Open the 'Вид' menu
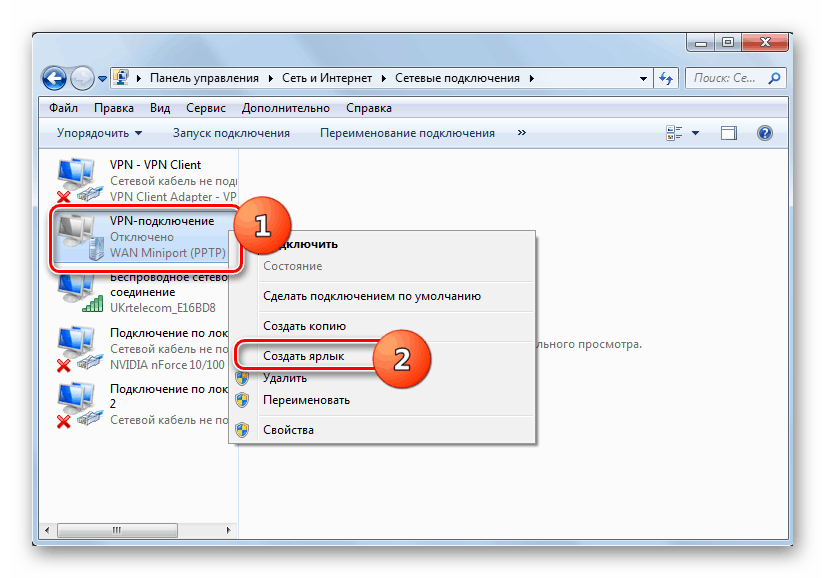 [159, 108]
